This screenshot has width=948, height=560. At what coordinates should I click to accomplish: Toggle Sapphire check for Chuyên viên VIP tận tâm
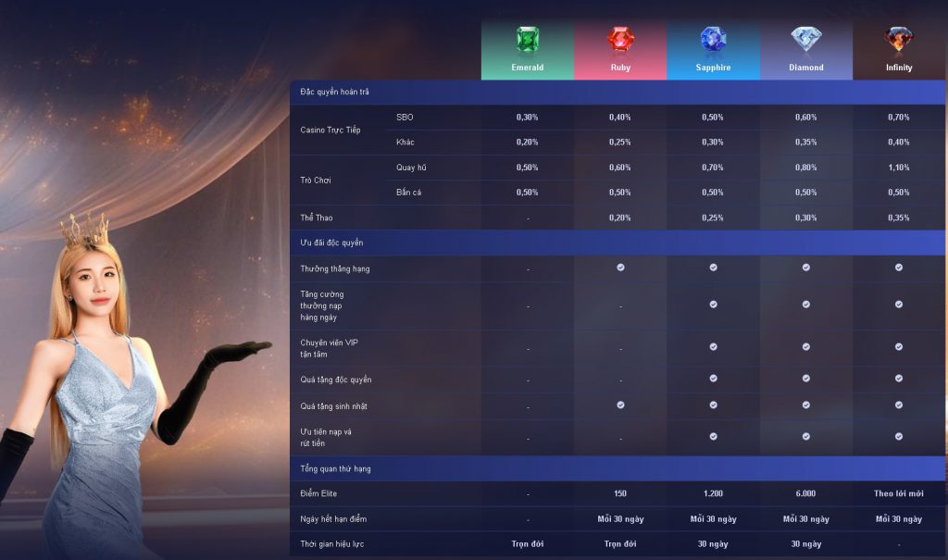pyautogui.click(x=713, y=347)
